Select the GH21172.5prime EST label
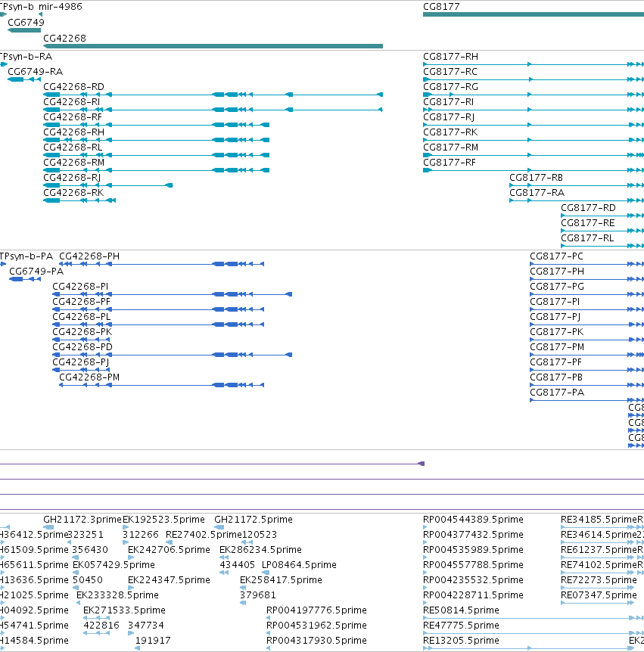This screenshot has height=652, width=644. pos(254,520)
